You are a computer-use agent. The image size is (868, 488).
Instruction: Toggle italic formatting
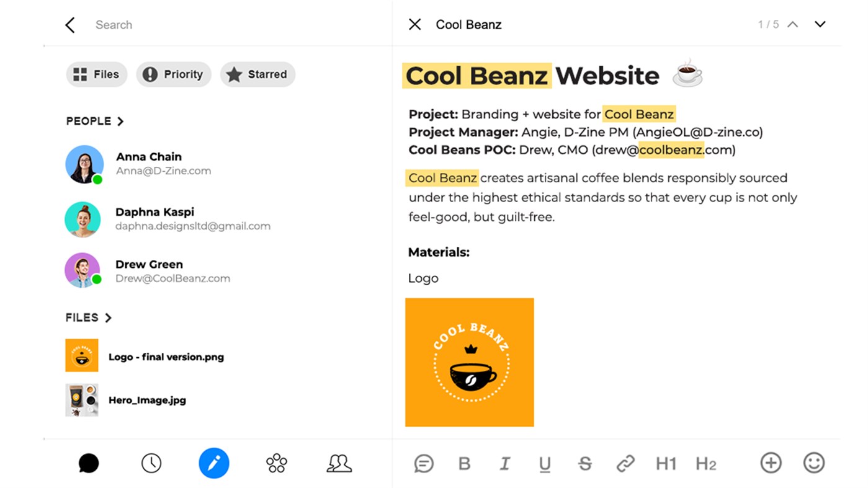[x=505, y=463]
